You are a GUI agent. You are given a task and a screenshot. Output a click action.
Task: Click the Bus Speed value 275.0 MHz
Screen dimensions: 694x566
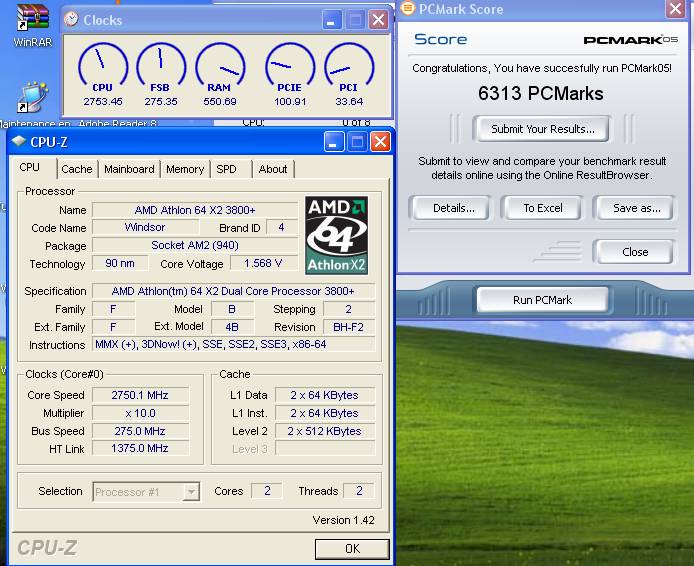point(140,431)
